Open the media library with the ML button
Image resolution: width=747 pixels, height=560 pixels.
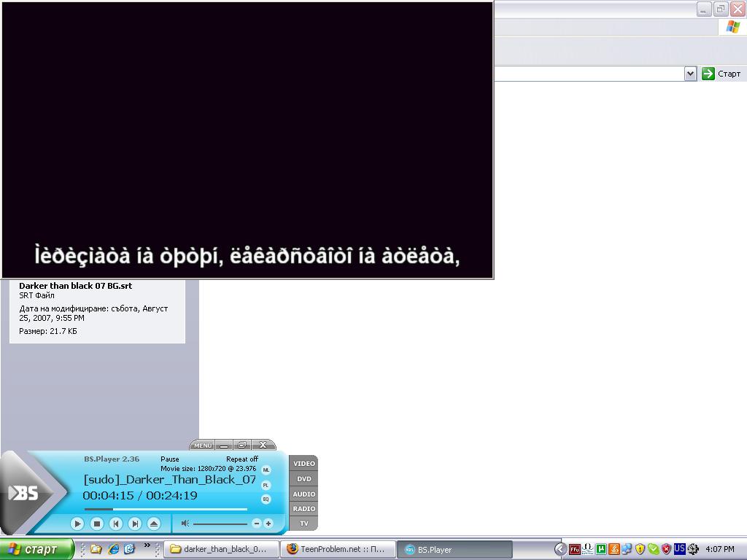[x=266, y=470]
